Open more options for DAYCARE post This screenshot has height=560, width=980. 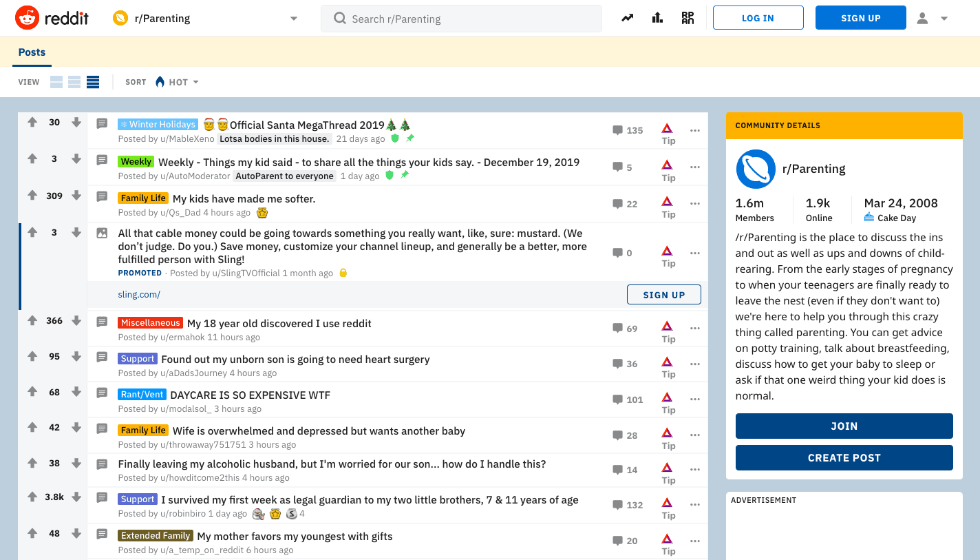[695, 400]
